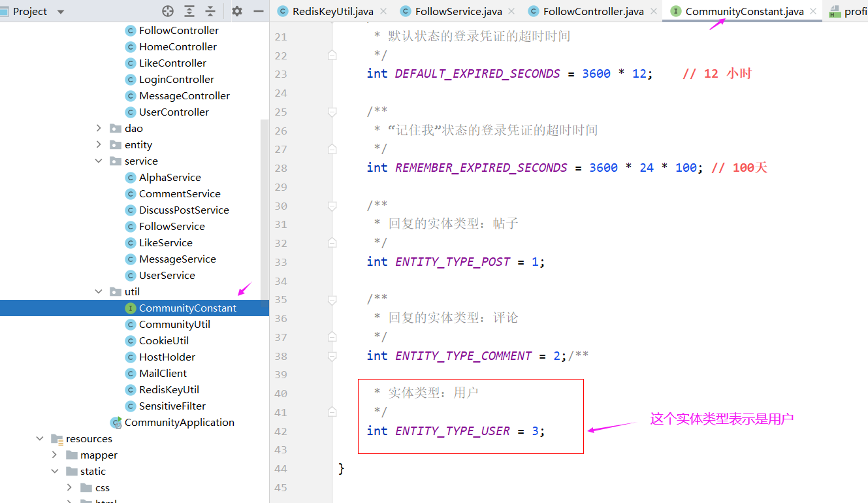
Task: Open UserController in project tree
Action: [174, 112]
